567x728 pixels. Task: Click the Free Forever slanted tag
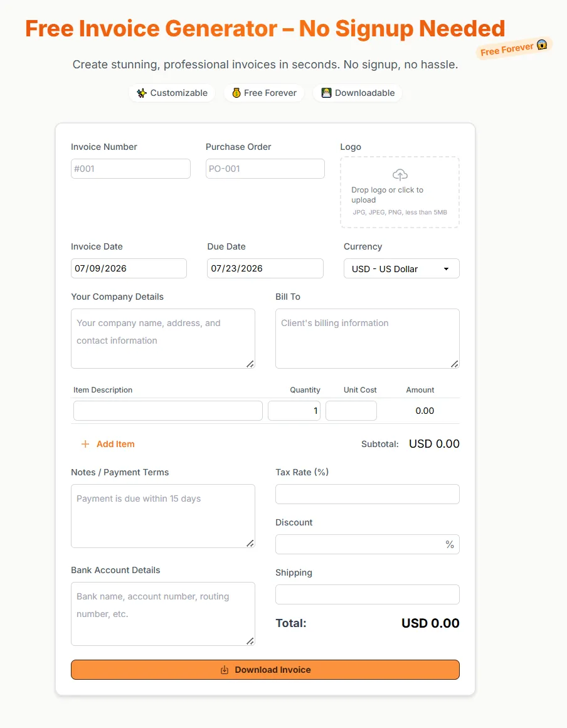[514, 48]
